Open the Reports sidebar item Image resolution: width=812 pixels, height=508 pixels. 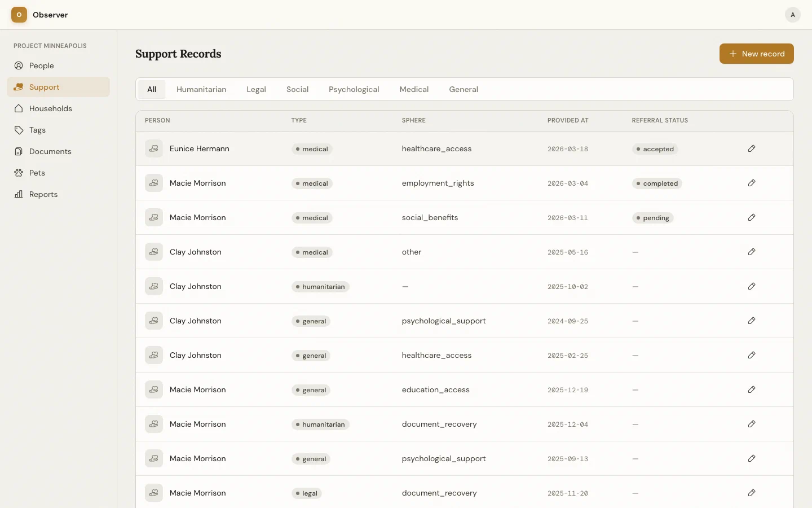(42, 194)
